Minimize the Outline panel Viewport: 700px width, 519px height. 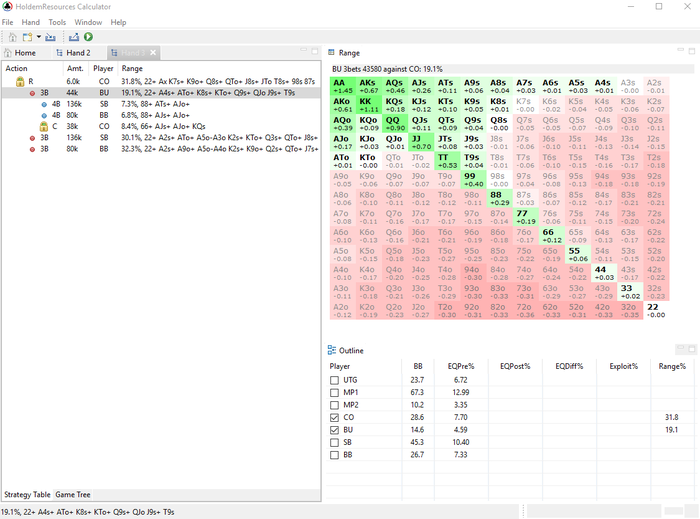pyautogui.click(x=680, y=348)
